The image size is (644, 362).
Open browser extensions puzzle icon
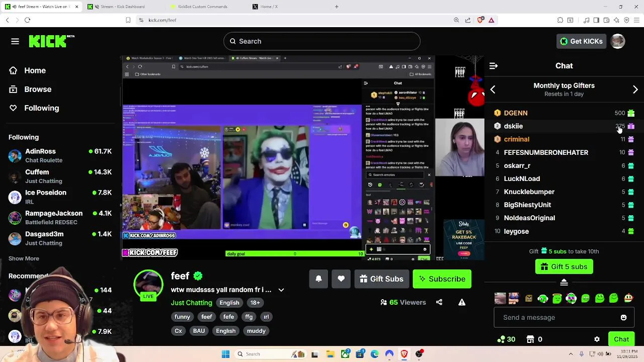(560, 20)
